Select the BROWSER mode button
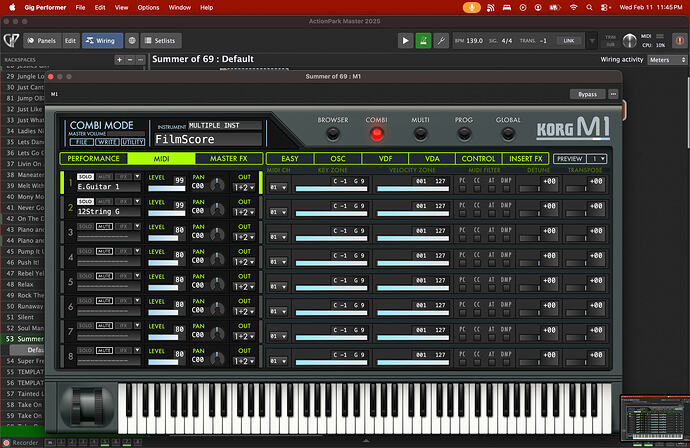Viewport: 690px width, 448px height. [333, 134]
